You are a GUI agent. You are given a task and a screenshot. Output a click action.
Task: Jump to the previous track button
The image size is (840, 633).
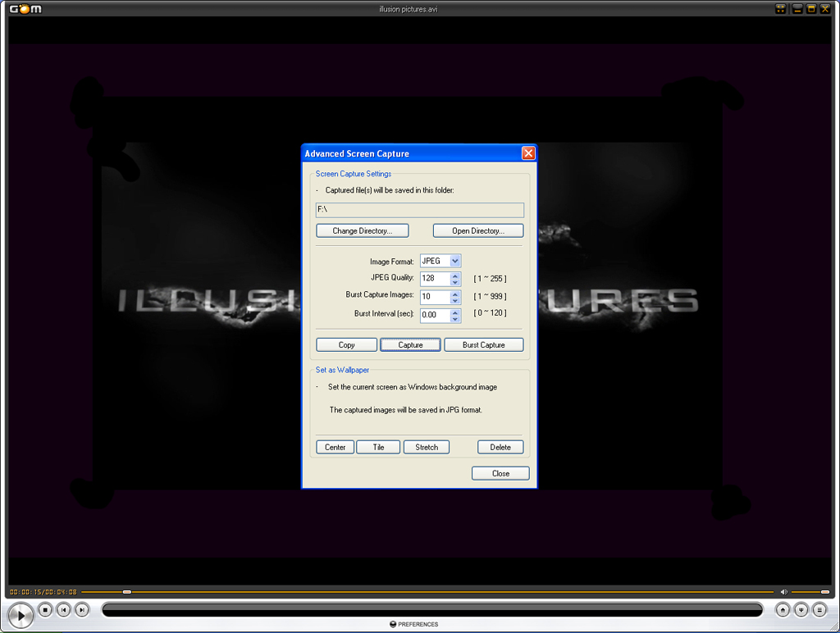coord(64,610)
